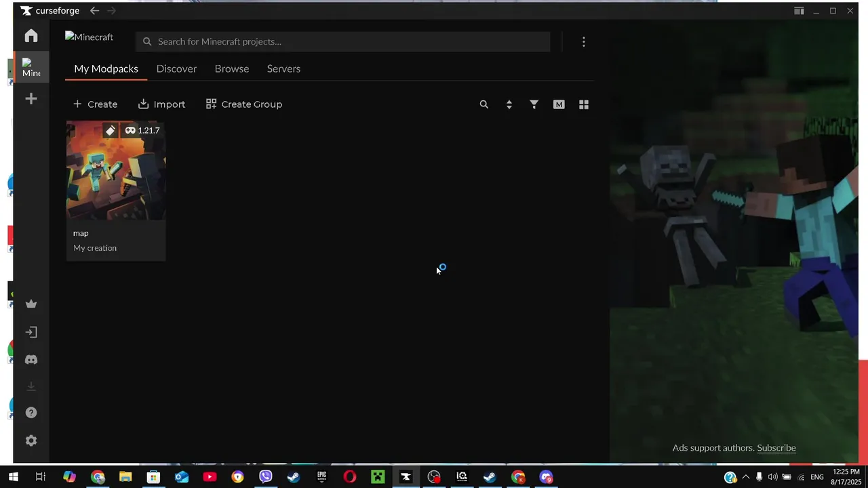Click the curseforge logo in title bar
The image size is (868, 488).
coord(50,11)
